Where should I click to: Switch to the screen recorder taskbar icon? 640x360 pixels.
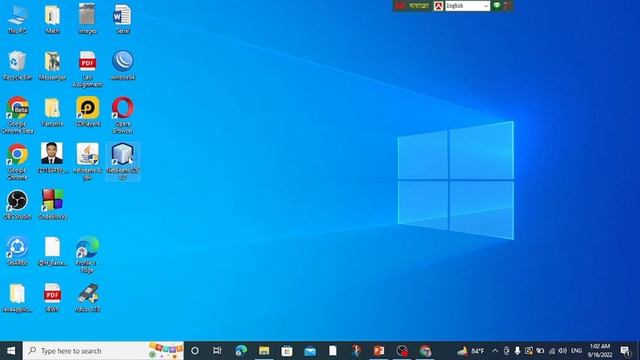[x=402, y=351]
